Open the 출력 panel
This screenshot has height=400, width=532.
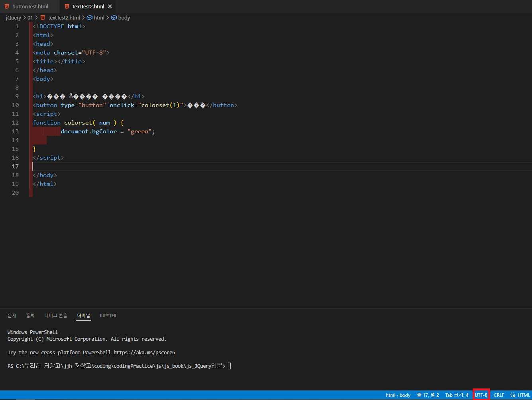point(30,315)
